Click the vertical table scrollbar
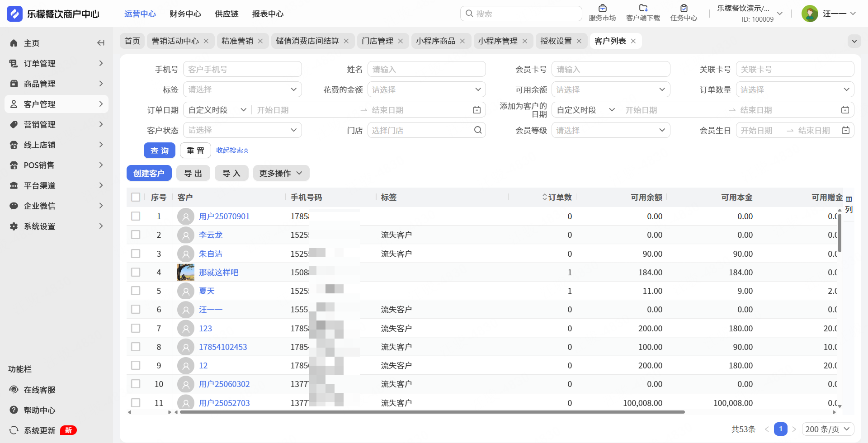Image resolution: width=868 pixels, height=443 pixels. point(840,233)
